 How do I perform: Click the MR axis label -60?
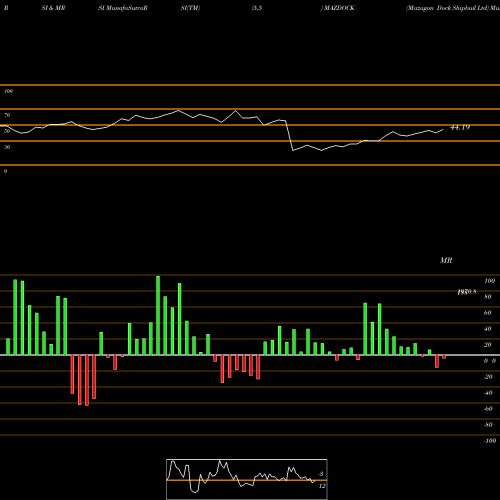click(x=488, y=409)
